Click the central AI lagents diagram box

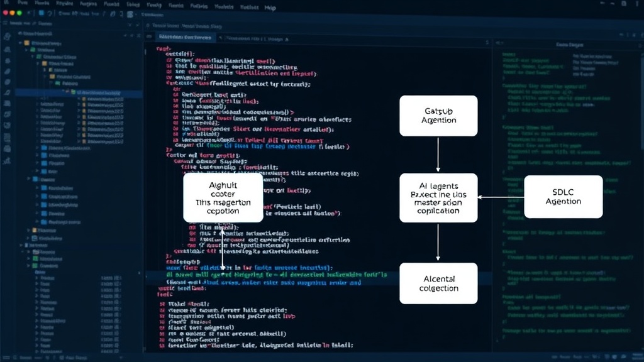tap(438, 198)
